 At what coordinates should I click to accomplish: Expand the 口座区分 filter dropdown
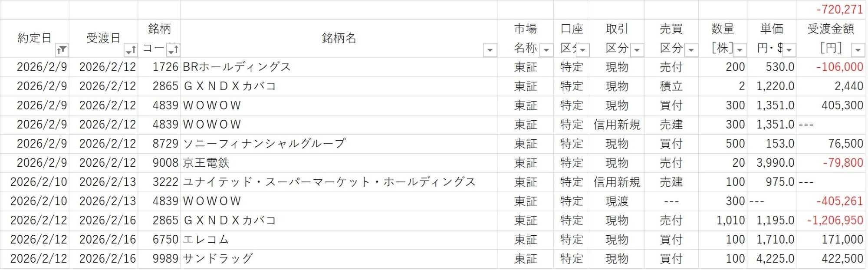582,50
